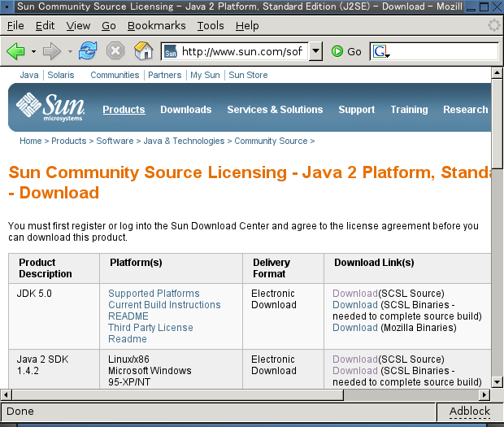This screenshot has width=504, height=427.
Task: Open the Sun Store link
Action: pyautogui.click(x=248, y=75)
